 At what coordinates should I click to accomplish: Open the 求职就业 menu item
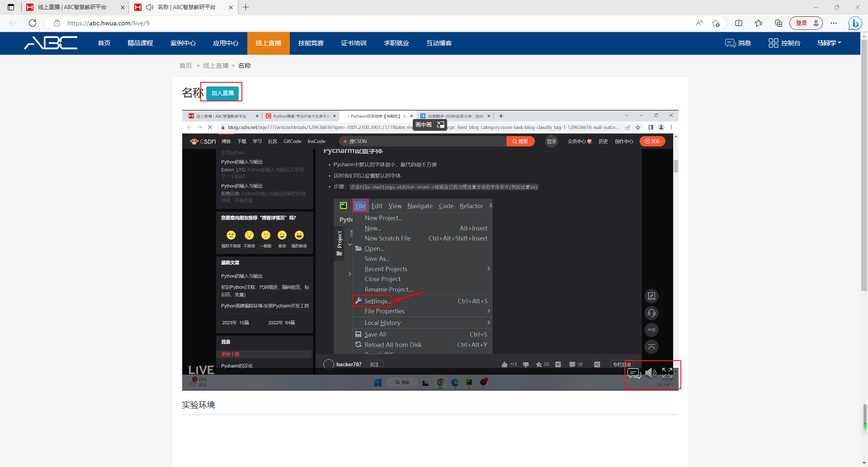click(396, 43)
